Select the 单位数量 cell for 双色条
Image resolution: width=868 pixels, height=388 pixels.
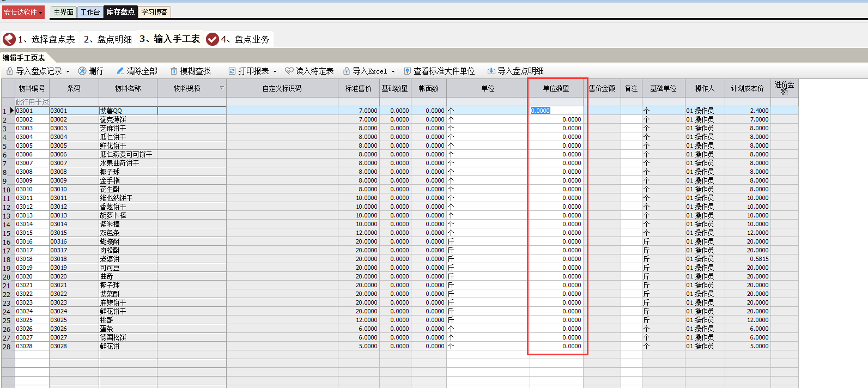click(556, 233)
